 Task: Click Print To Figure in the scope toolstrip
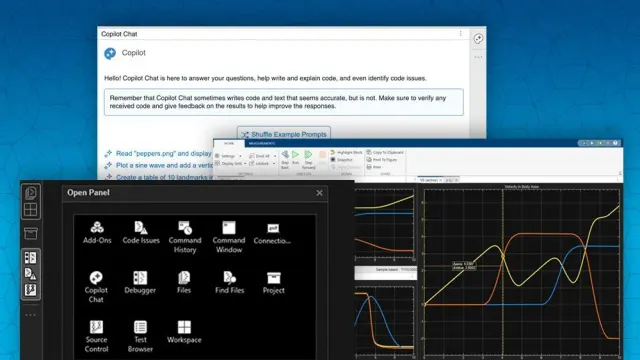point(382,160)
